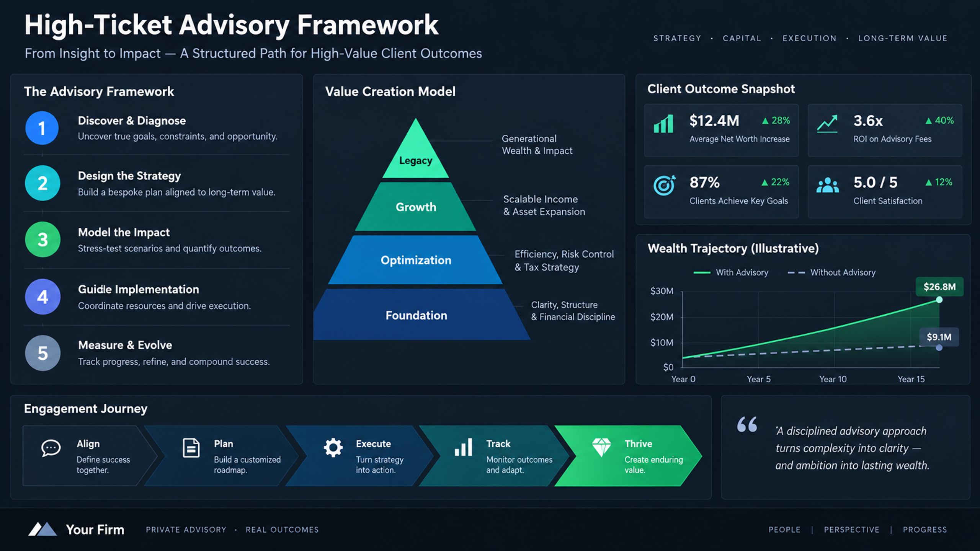Click the 28% increase indicator
Screen dimensions: 980x551
coord(776,121)
